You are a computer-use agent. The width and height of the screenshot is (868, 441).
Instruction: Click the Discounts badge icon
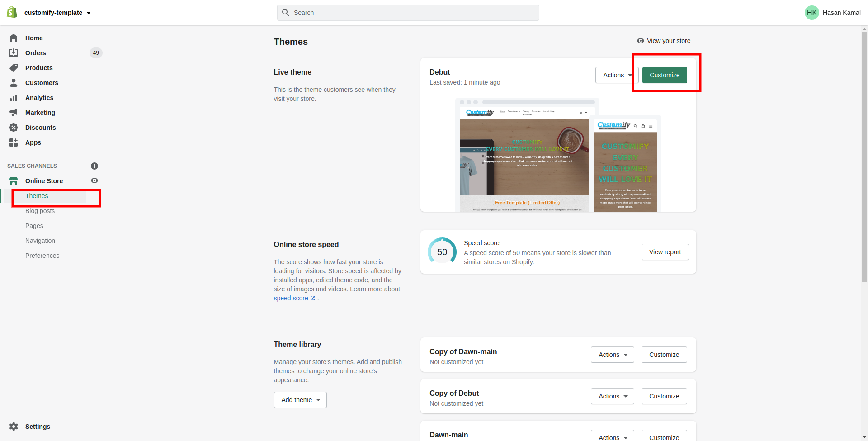[14, 128]
